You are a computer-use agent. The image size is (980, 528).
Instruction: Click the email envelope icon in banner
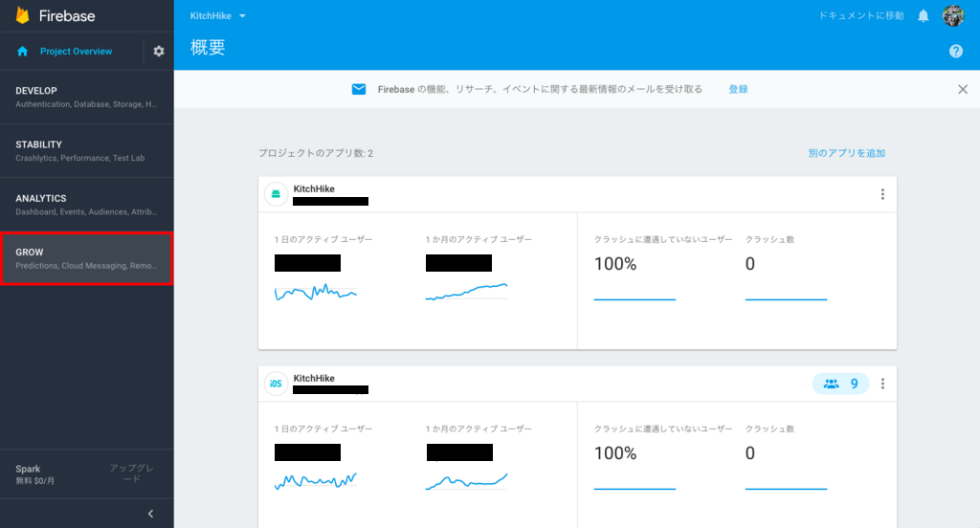(x=359, y=89)
